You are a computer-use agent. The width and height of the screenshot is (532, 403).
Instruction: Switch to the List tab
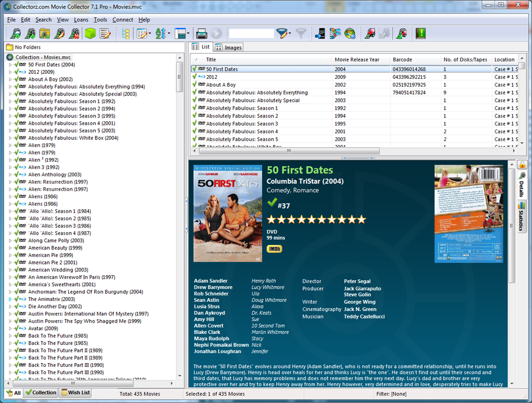pos(201,47)
